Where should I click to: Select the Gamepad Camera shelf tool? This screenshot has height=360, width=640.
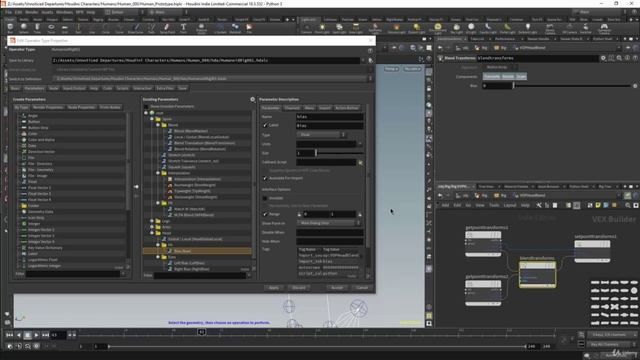(x=604, y=28)
